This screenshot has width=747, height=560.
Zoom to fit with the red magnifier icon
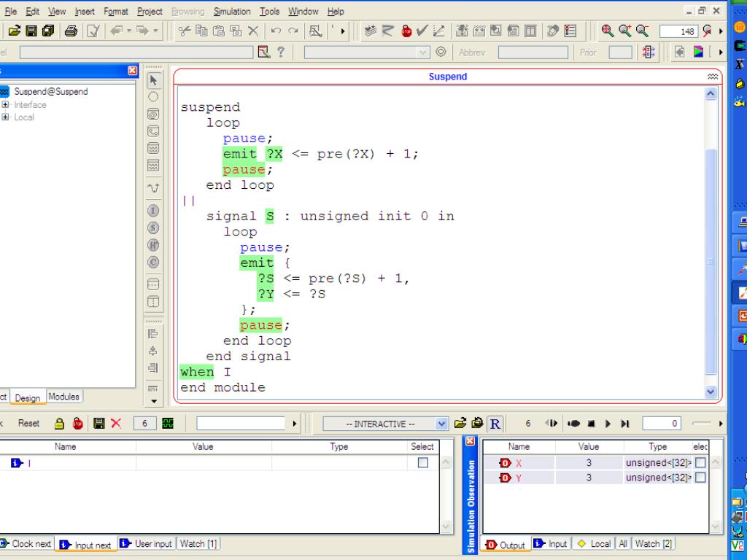point(608,31)
